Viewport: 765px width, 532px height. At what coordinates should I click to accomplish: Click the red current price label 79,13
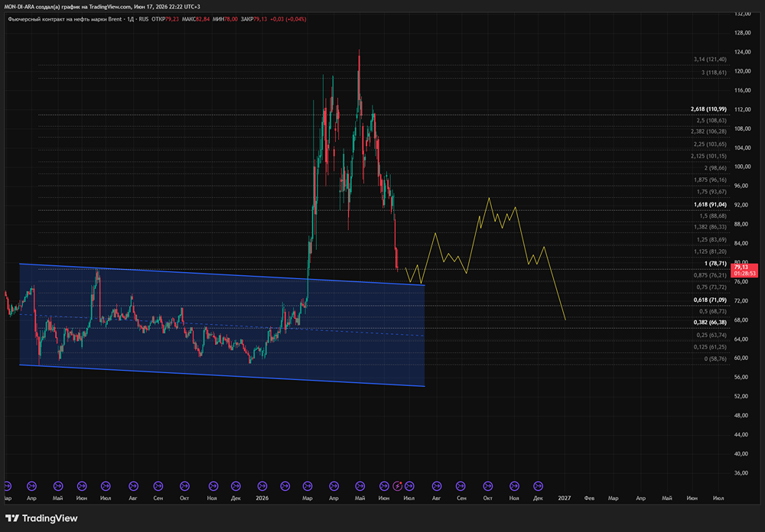coord(741,268)
